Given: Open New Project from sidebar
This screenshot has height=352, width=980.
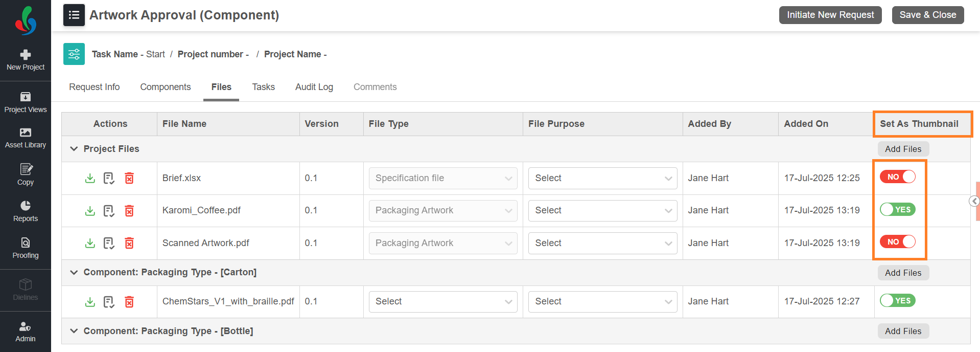Looking at the screenshot, I should 26,60.
